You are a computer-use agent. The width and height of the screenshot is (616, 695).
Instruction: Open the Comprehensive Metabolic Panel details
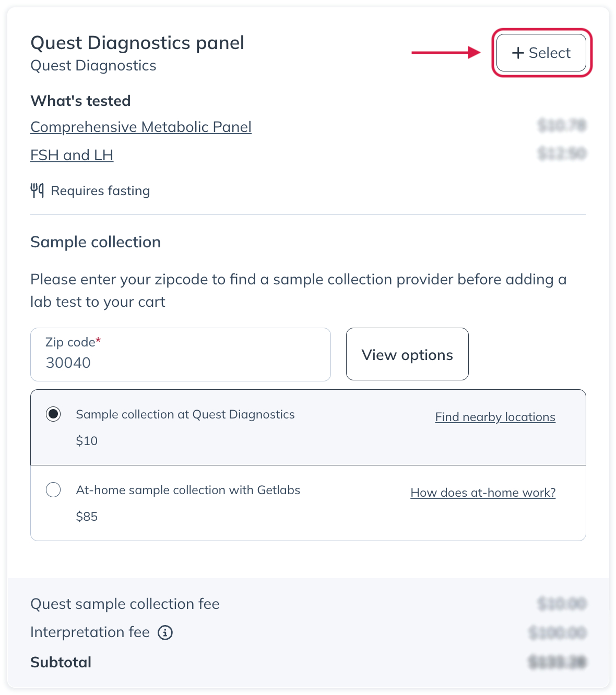pyautogui.click(x=140, y=127)
